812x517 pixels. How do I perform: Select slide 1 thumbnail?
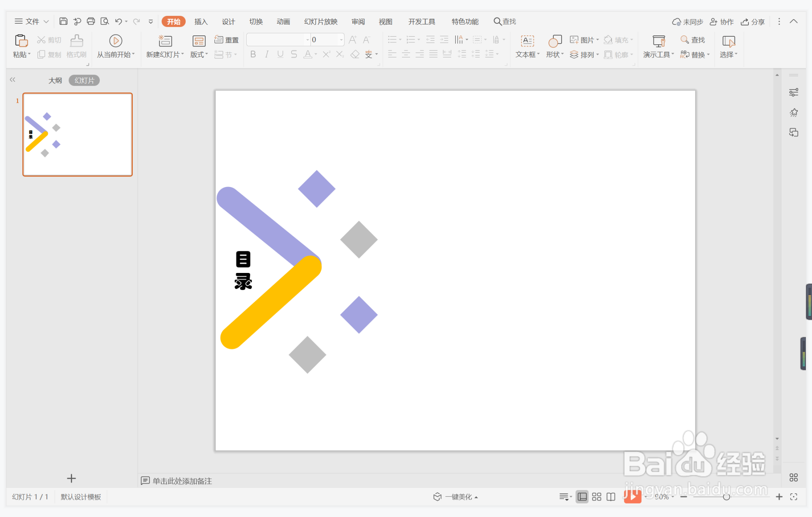pyautogui.click(x=77, y=134)
